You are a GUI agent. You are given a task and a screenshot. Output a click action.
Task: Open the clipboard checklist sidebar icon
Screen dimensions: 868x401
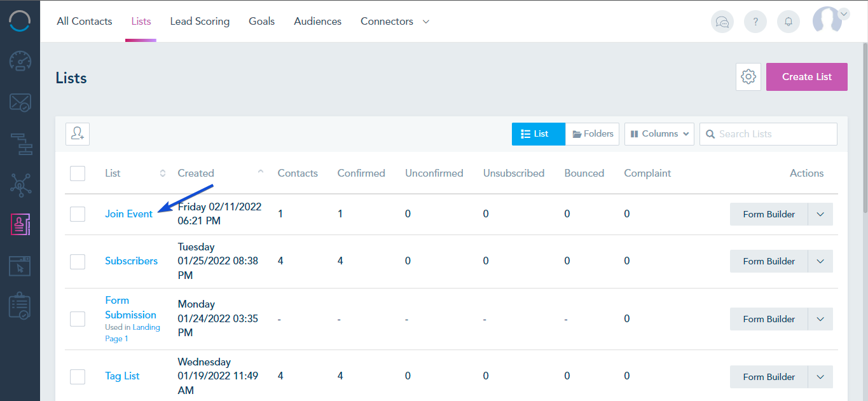coord(20,306)
